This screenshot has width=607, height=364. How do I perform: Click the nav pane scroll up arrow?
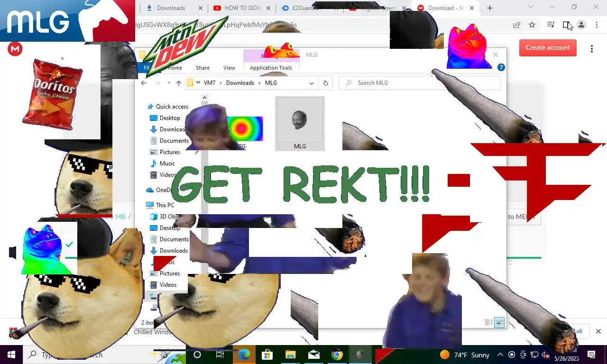pyautogui.click(x=204, y=98)
